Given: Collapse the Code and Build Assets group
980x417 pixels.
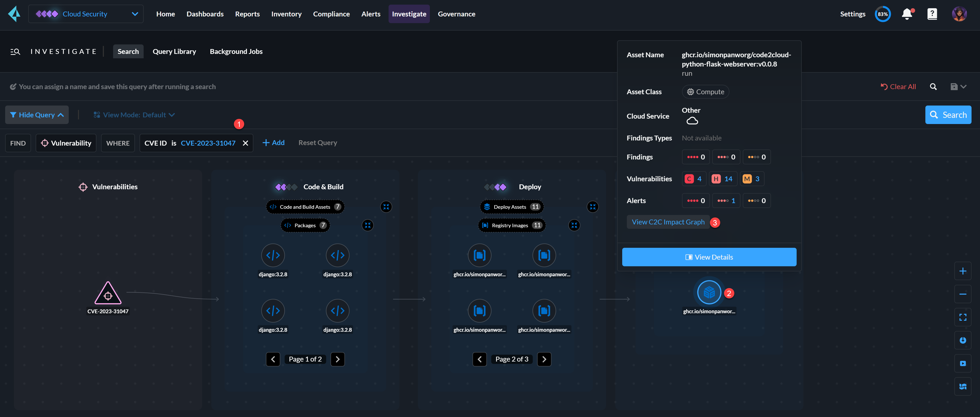Looking at the screenshot, I should 386,207.
